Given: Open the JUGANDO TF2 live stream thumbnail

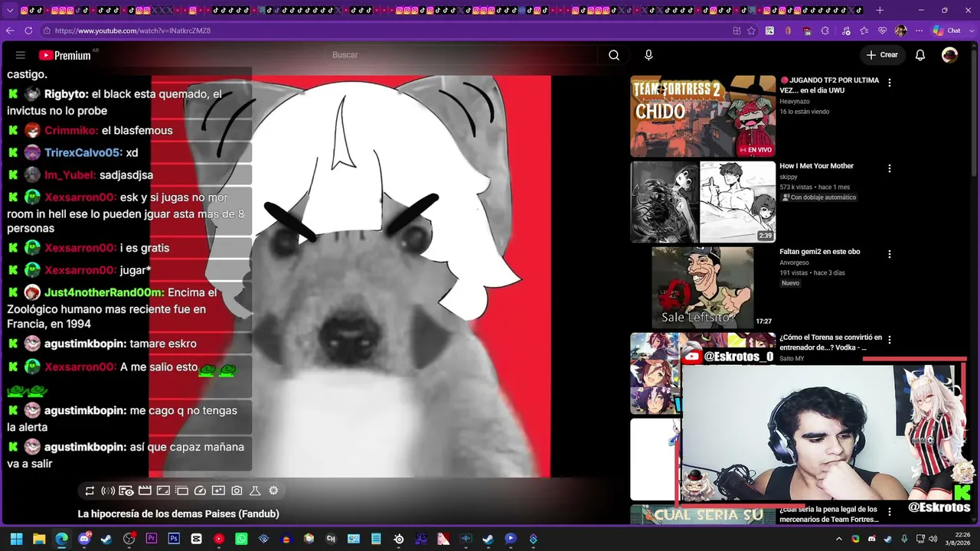Looking at the screenshot, I should 703,116.
